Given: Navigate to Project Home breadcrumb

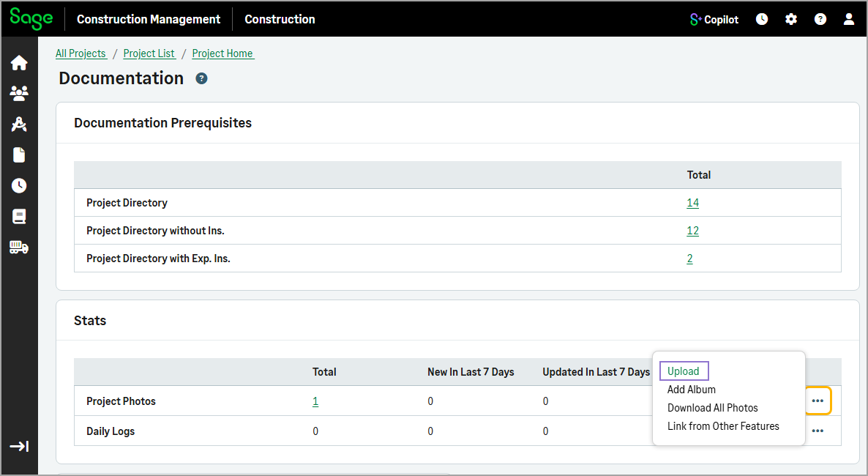Looking at the screenshot, I should point(222,53).
